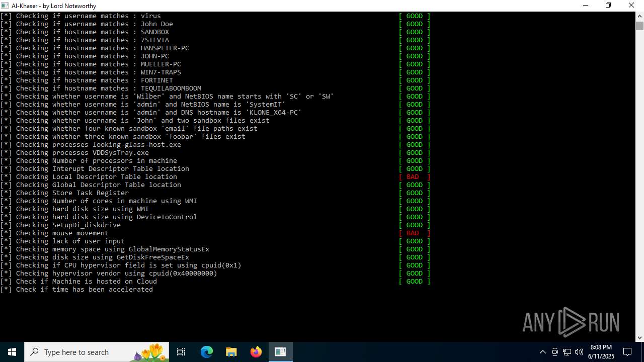Minimize the Al-Khaser window

pos(586,6)
